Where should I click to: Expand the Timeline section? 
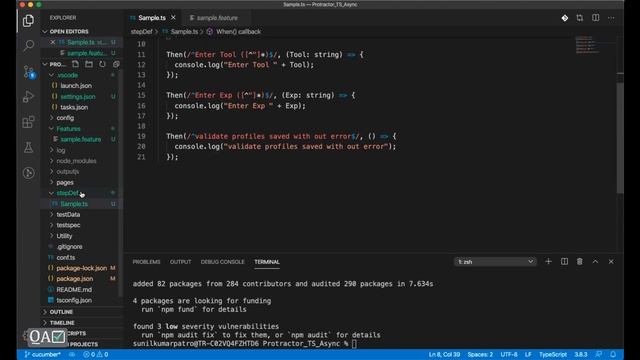(62, 322)
